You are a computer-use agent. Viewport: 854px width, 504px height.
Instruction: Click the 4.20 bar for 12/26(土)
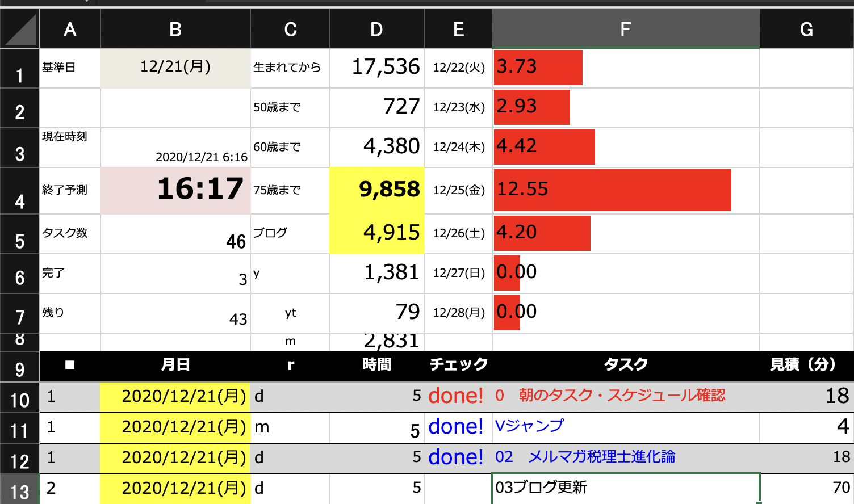point(542,233)
